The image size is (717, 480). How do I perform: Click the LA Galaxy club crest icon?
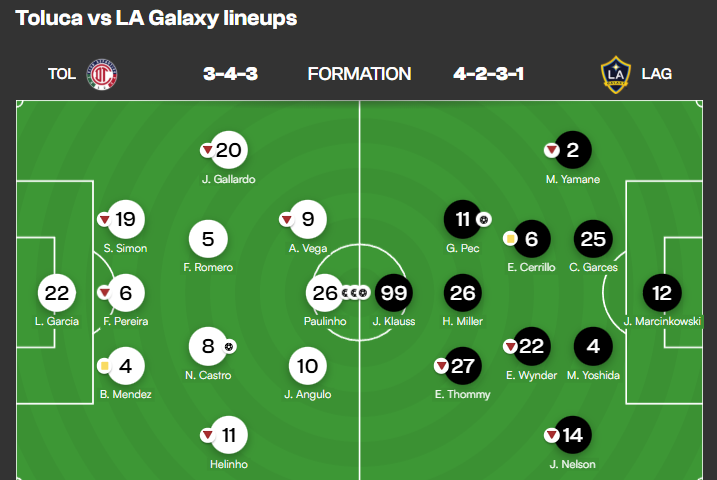615,73
